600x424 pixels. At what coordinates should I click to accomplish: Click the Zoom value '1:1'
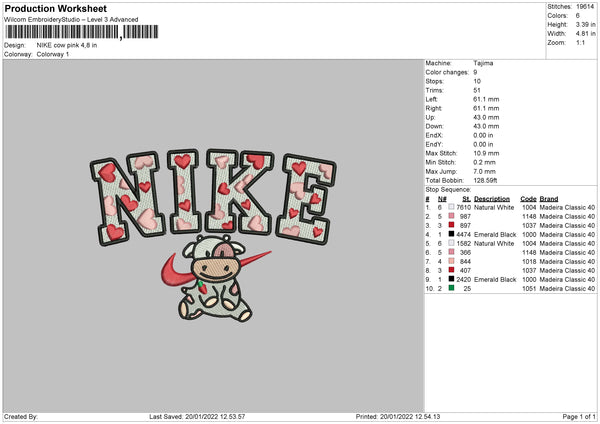(x=580, y=42)
